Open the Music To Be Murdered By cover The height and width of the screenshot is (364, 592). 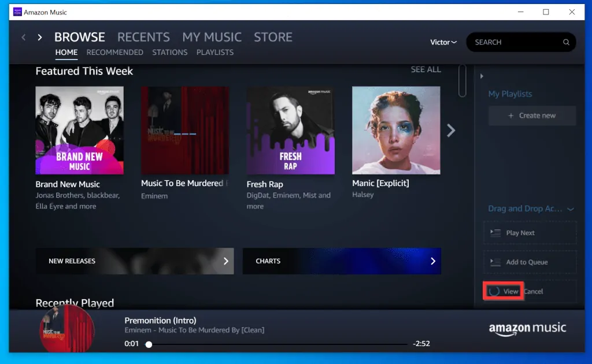click(x=185, y=131)
